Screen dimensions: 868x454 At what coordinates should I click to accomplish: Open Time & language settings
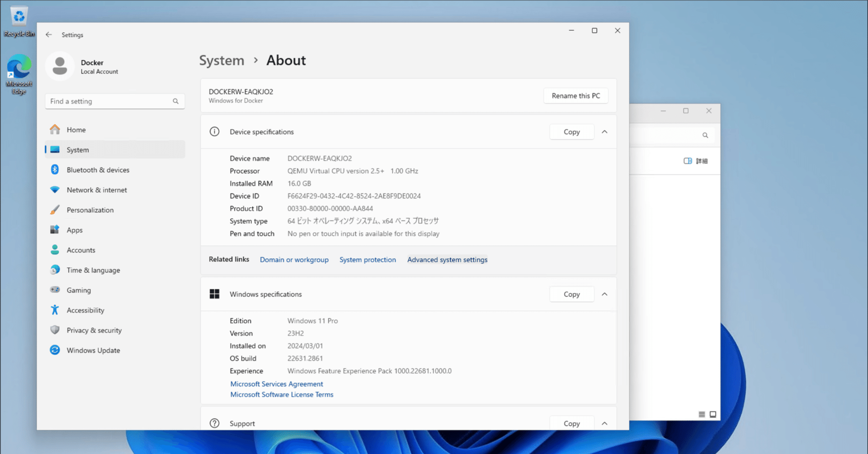pyautogui.click(x=115, y=270)
